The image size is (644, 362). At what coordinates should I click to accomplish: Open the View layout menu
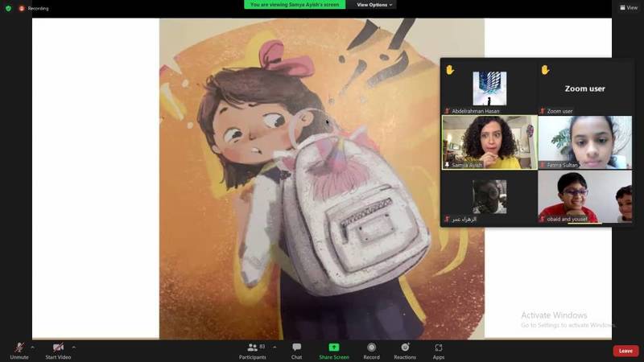click(628, 7)
